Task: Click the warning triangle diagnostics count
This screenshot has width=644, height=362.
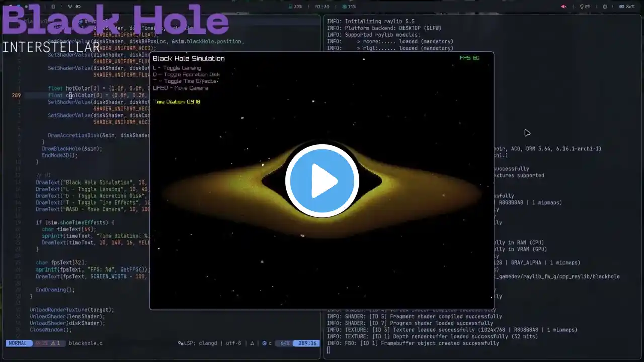Action: pyautogui.click(x=56, y=343)
